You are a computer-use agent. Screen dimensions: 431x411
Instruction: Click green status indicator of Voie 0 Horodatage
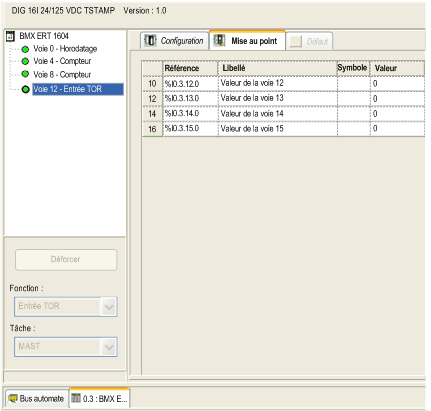pos(25,49)
